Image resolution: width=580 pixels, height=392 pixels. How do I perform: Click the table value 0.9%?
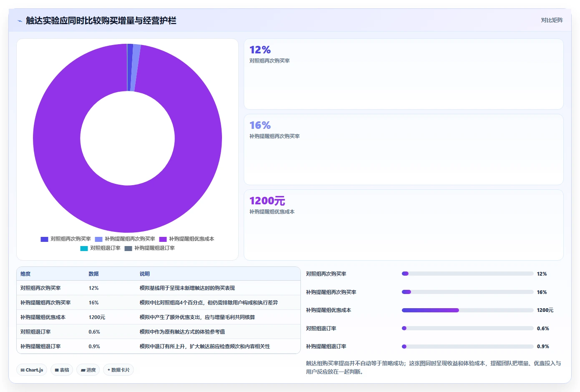(x=94, y=347)
